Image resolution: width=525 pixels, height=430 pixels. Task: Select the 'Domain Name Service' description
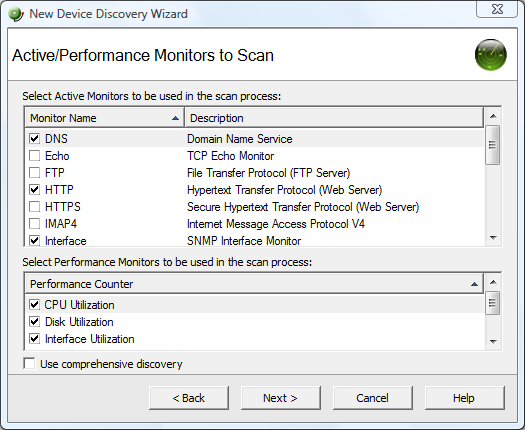pos(240,139)
